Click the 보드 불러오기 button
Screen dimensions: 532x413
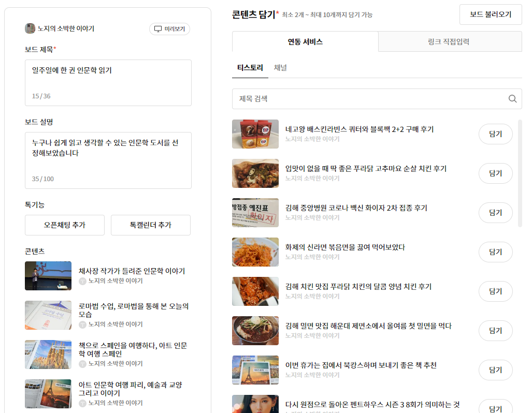pos(491,14)
